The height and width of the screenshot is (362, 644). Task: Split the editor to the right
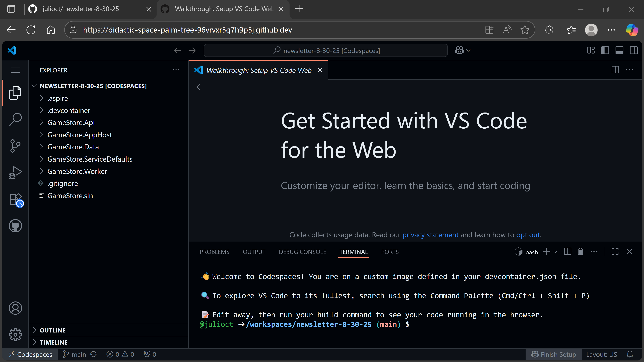click(615, 70)
